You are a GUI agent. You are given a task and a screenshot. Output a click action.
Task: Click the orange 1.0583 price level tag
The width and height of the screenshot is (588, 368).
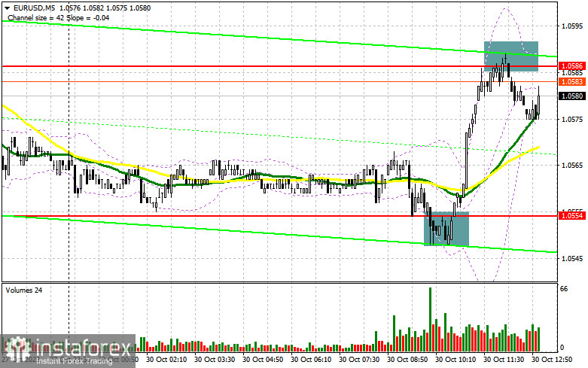573,82
